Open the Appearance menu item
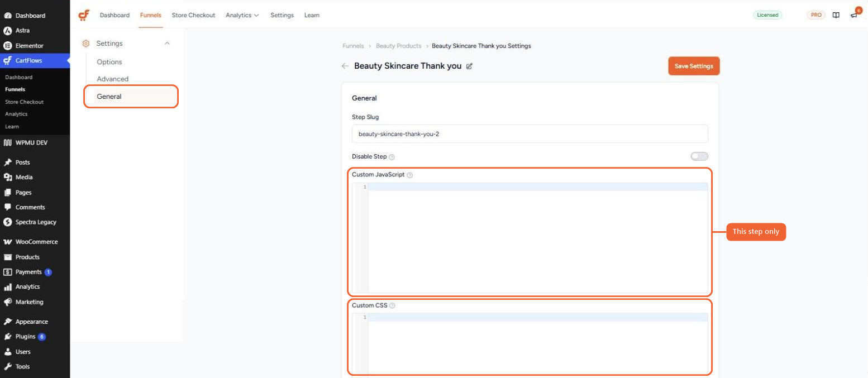Viewport: 868px width, 378px height. [x=35, y=322]
